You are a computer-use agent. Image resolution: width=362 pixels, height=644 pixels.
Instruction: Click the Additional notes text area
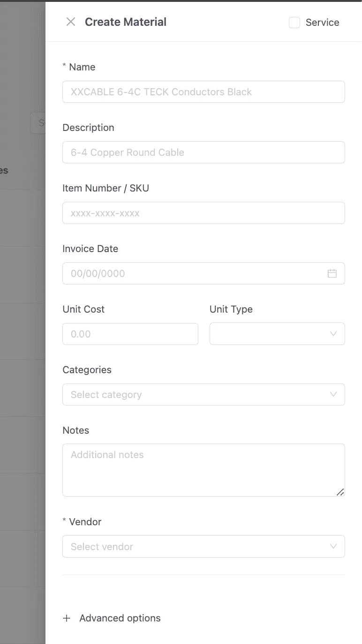[x=203, y=469]
